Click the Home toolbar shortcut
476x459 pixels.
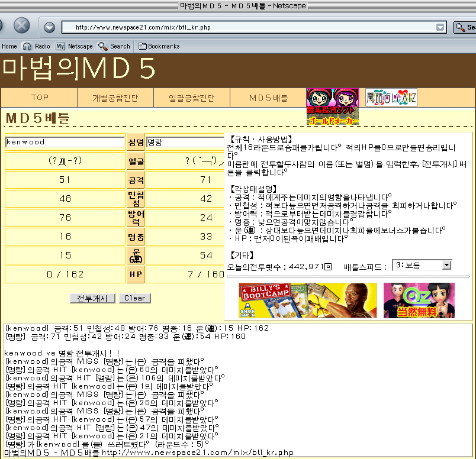[x=9, y=46]
